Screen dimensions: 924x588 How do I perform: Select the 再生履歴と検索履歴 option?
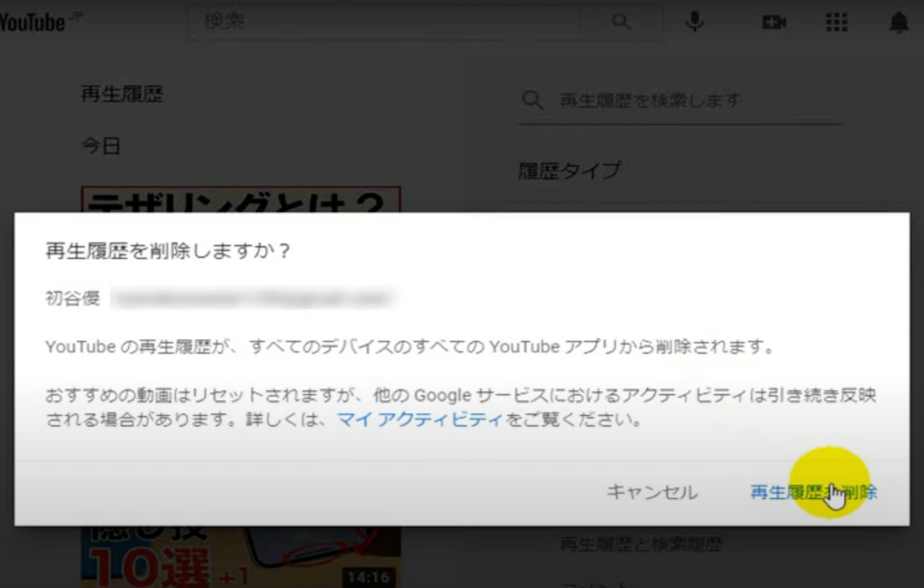pyautogui.click(x=641, y=544)
